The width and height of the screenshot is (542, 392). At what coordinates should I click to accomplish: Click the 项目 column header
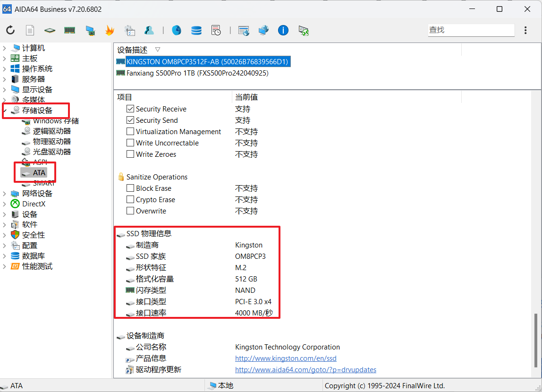125,97
